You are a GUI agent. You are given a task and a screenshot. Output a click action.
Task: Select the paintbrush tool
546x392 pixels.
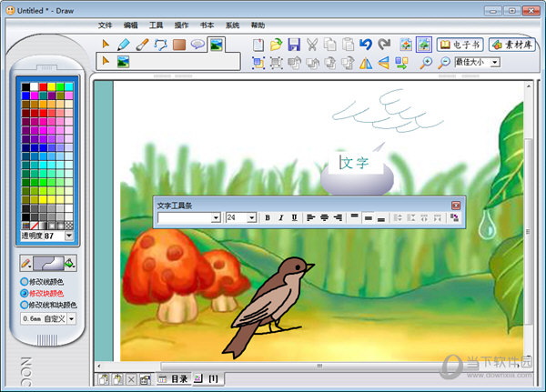click(x=142, y=45)
